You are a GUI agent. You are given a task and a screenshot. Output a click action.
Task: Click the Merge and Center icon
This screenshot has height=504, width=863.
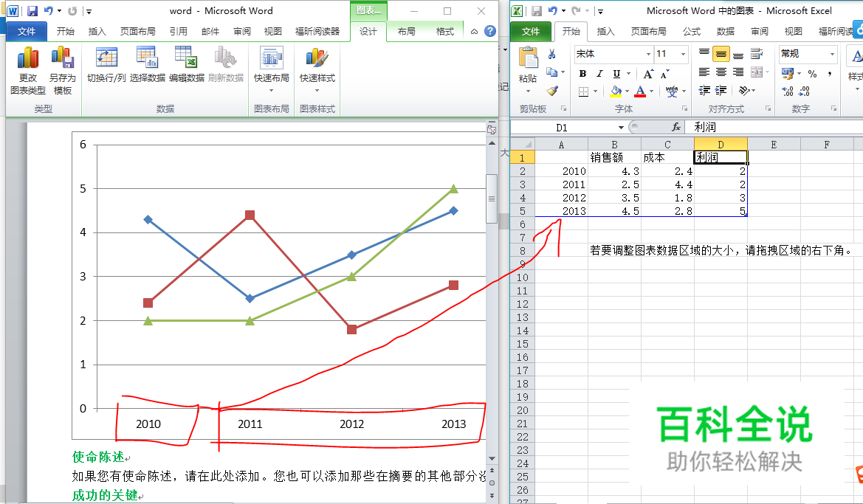click(757, 72)
